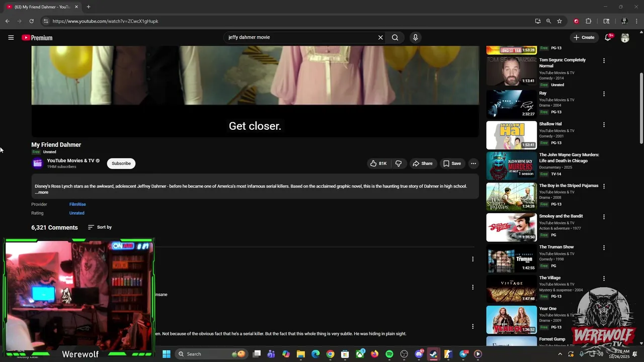Image resolution: width=644 pixels, height=362 pixels.
Task: Open Chrome three-dot menu
Action: coord(637,21)
